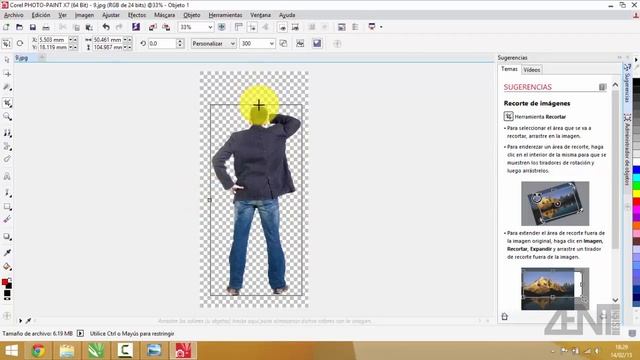Click the Print icon in toolbar
The width and height of the screenshot is (640, 360).
(x=46, y=27)
